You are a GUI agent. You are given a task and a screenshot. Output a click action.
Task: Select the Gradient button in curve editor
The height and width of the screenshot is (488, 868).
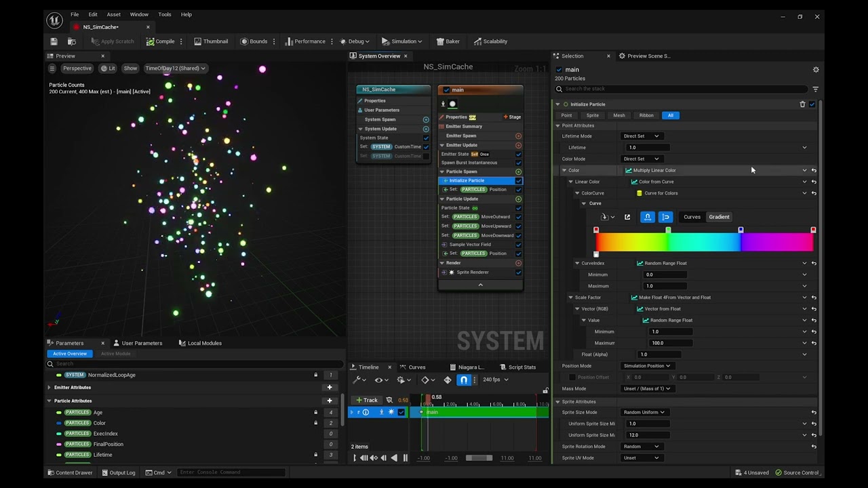tap(719, 217)
